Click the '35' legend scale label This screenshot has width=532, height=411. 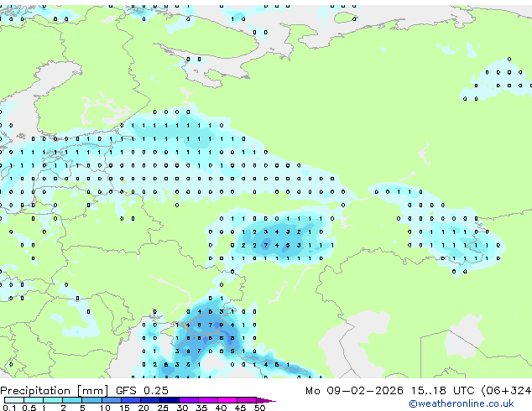click(201, 408)
